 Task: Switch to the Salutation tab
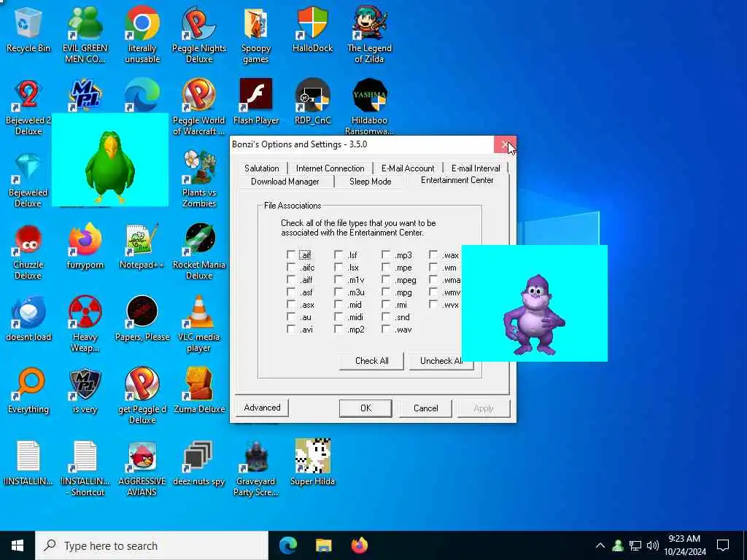(x=262, y=168)
